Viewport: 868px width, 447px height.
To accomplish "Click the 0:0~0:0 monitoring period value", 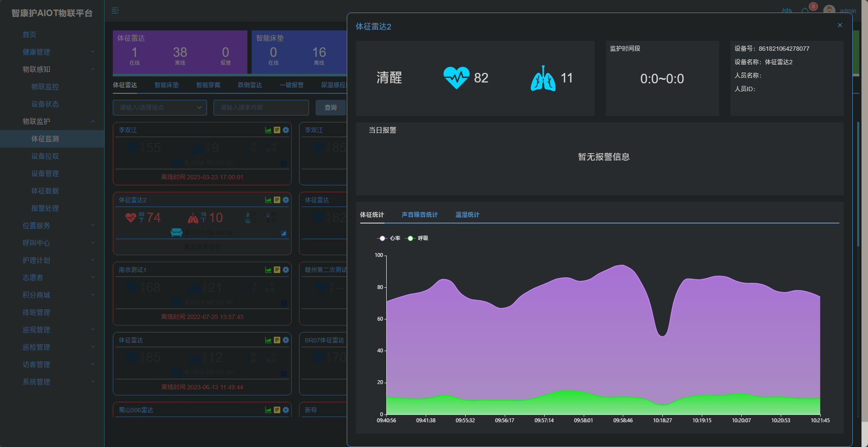I will 662,79.
